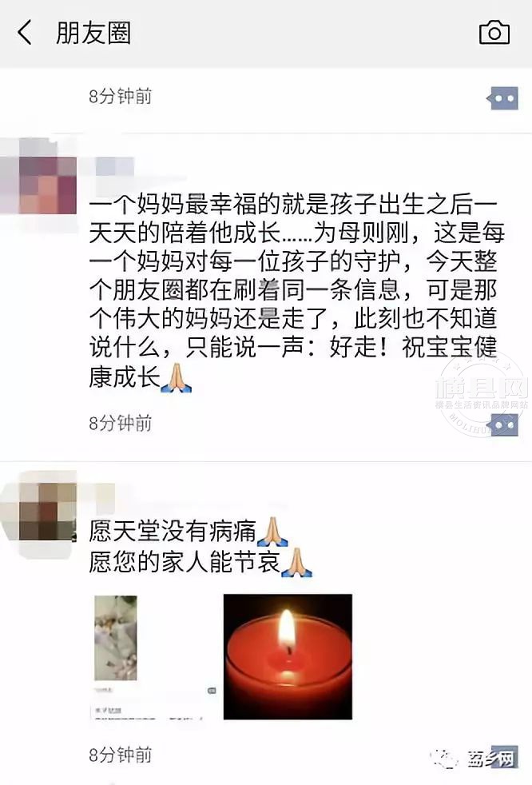
Task: Tap the praying hands emoji after 康成长
Action: coord(177,378)
